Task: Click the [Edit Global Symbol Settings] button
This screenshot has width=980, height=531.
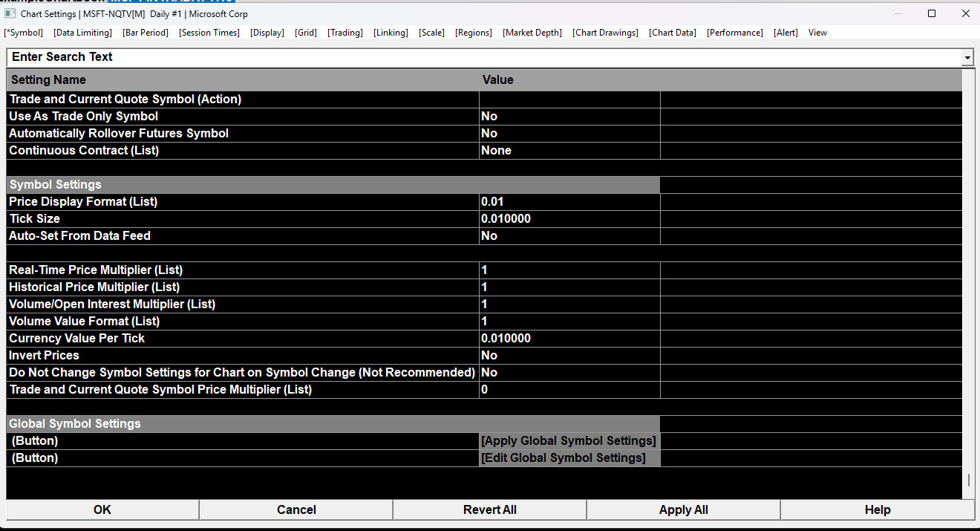Action: 569,458
